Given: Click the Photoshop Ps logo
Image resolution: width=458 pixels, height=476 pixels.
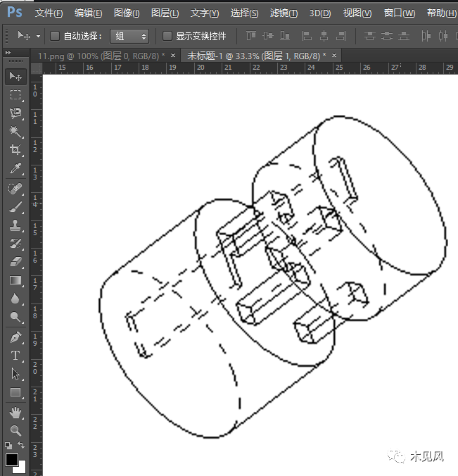Looking at the screenshot, I should click(x=15, y=13).
